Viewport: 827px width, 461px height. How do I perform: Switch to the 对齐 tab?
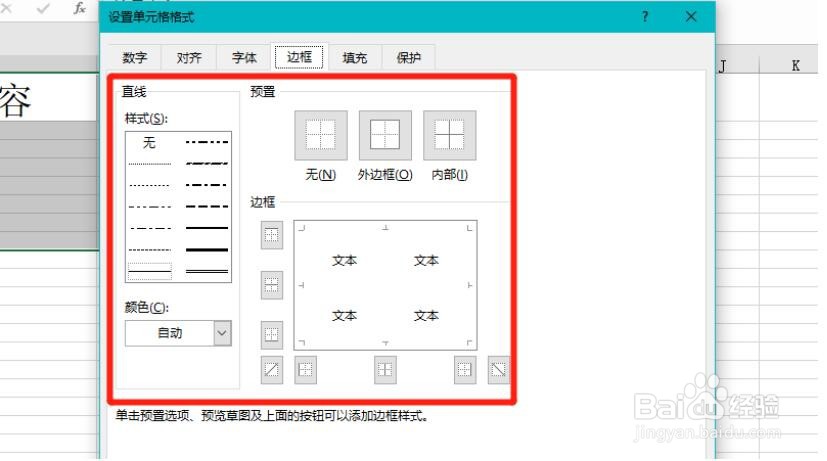[189, 57]
